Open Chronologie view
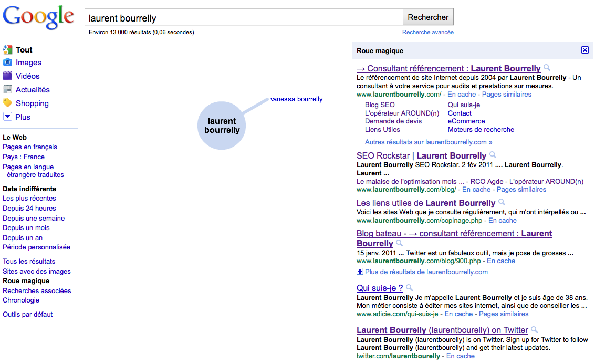The width and height of the screenshot is (595, 364). pyautogui.click(x=21, y=300)
